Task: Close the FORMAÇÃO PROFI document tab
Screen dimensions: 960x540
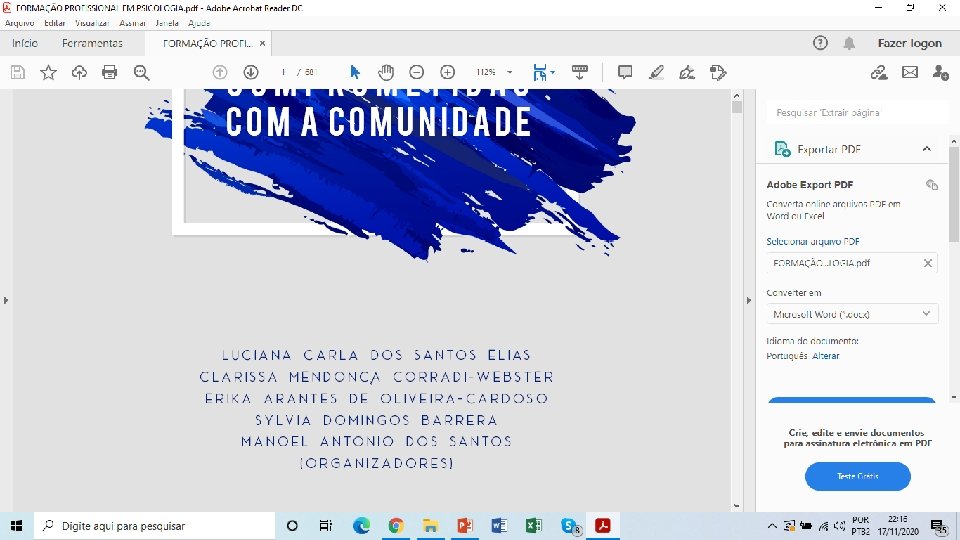Action: [262, 43]
